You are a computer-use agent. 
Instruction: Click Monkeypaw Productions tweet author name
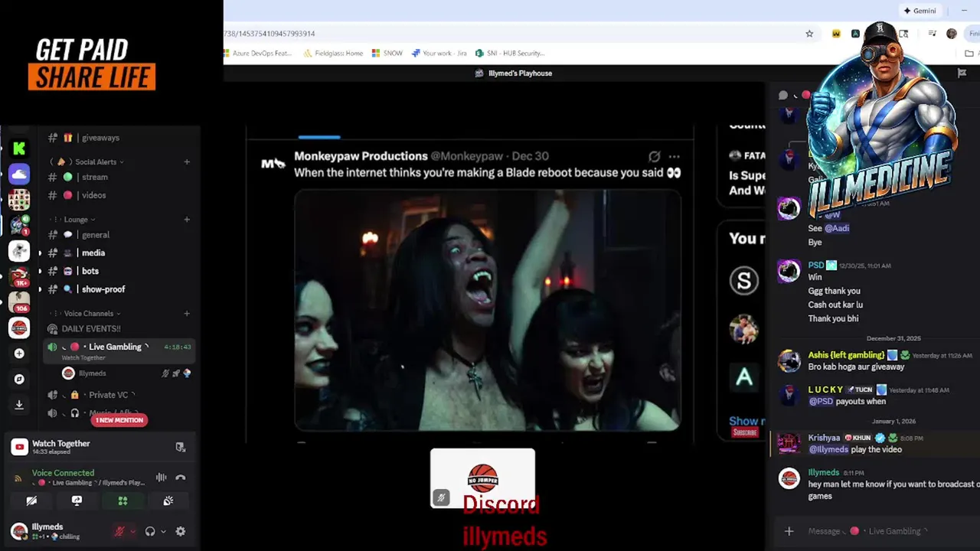tap(361, 156)
